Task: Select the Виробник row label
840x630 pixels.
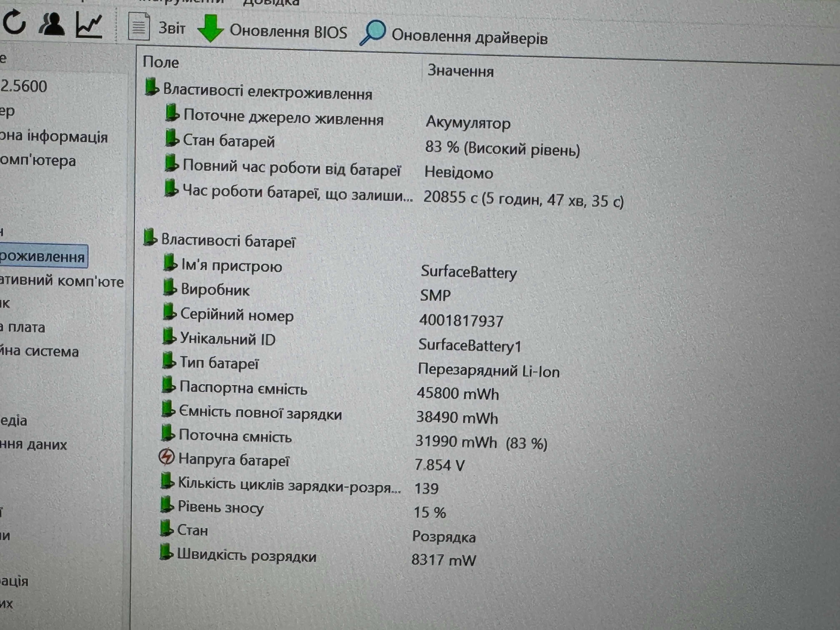Action: 215,290
